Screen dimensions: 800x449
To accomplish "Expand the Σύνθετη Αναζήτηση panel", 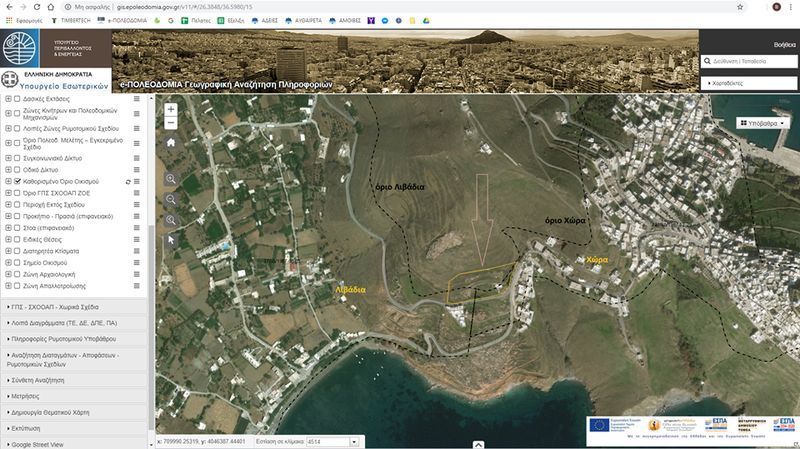I will click(x=38, y=381).
